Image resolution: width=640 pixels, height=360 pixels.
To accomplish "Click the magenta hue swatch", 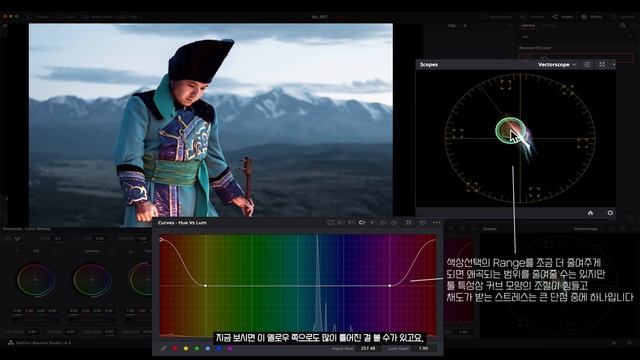I will (230, 349).
